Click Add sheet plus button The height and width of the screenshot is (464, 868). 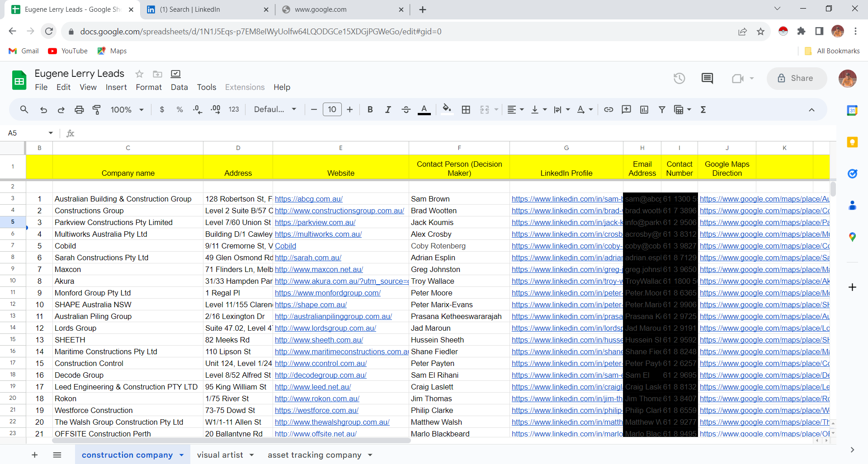35,455
